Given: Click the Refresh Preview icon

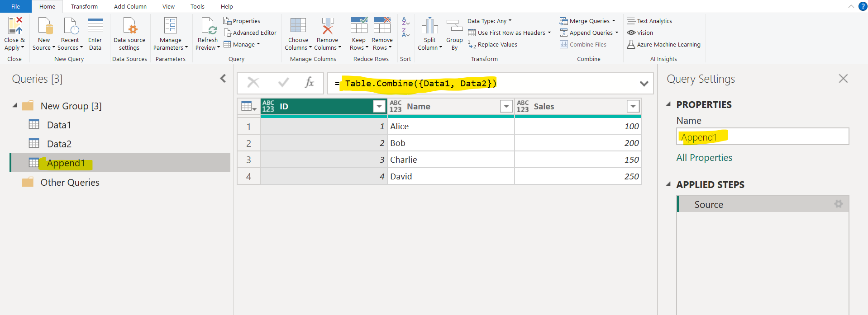Looking at the screenshot, I should tap(208, 26).
